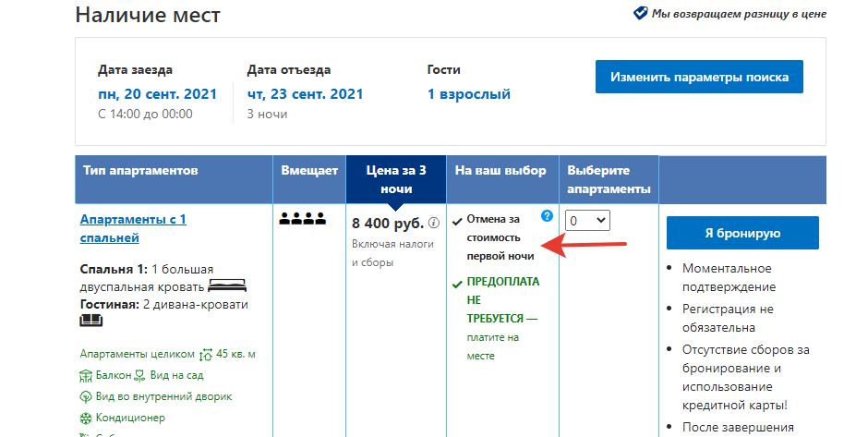This screenshot has width=868, height=437.
Task: Click checkmark icon beside Отмена за стоимость
Action: pos(457,222)
